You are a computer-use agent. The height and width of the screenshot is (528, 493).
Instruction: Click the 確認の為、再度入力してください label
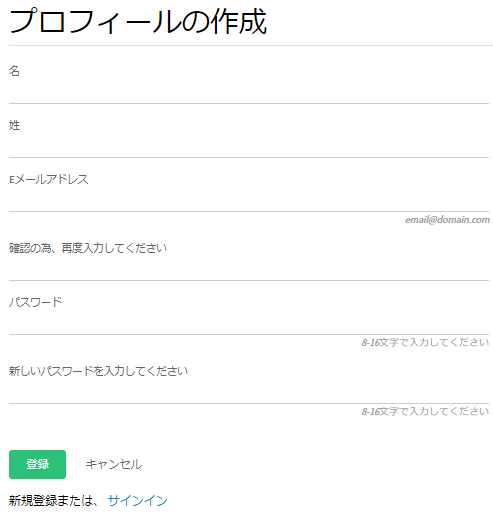[88, 248]
